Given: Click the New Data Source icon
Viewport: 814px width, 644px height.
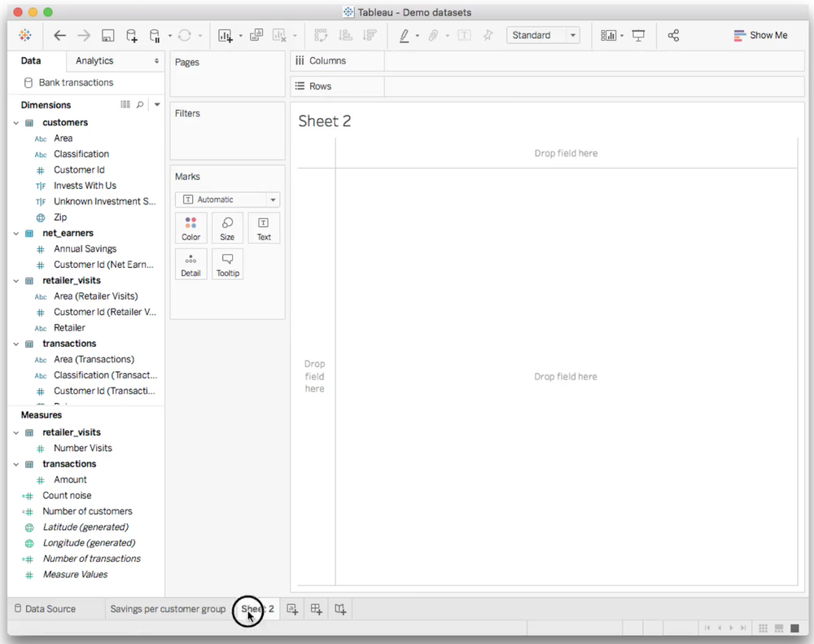Looking at the screenshot, I should (132, 35).
